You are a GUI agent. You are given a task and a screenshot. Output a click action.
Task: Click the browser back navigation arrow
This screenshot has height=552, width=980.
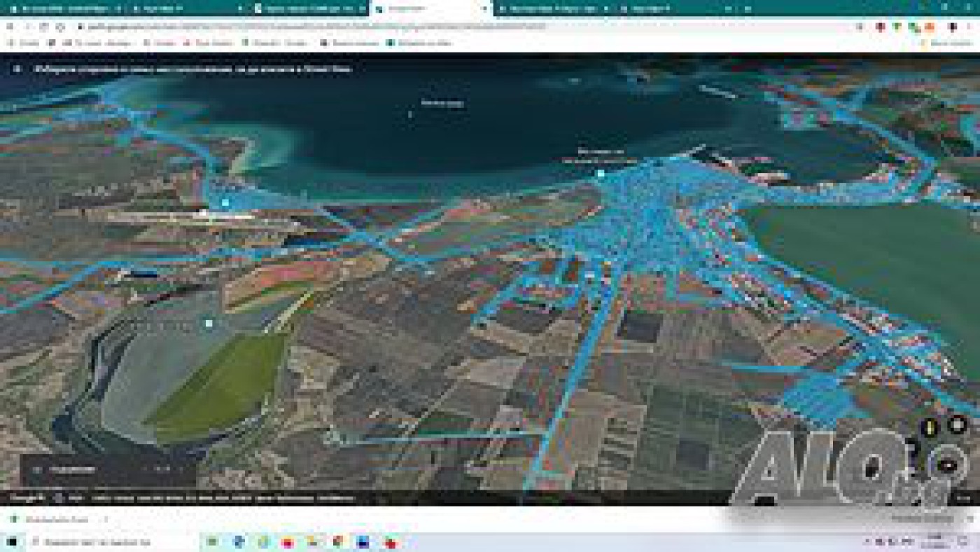[x=10, y=27]
